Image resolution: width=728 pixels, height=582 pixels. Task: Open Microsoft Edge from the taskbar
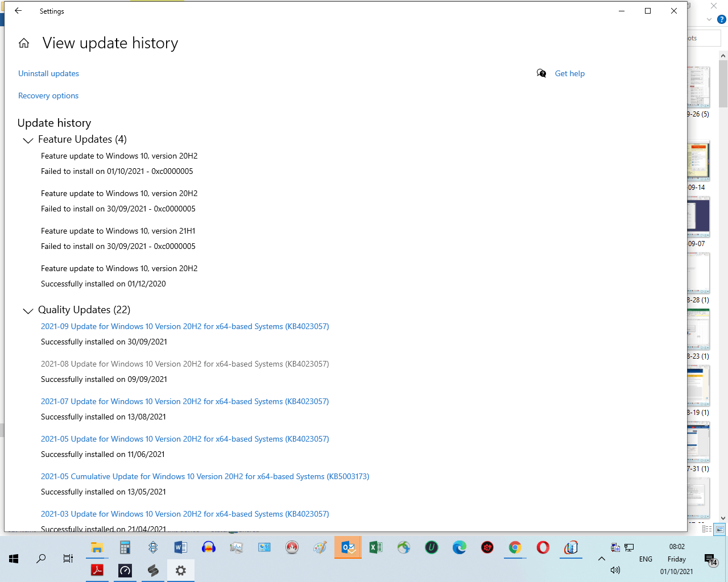click(x=460, y=547)
